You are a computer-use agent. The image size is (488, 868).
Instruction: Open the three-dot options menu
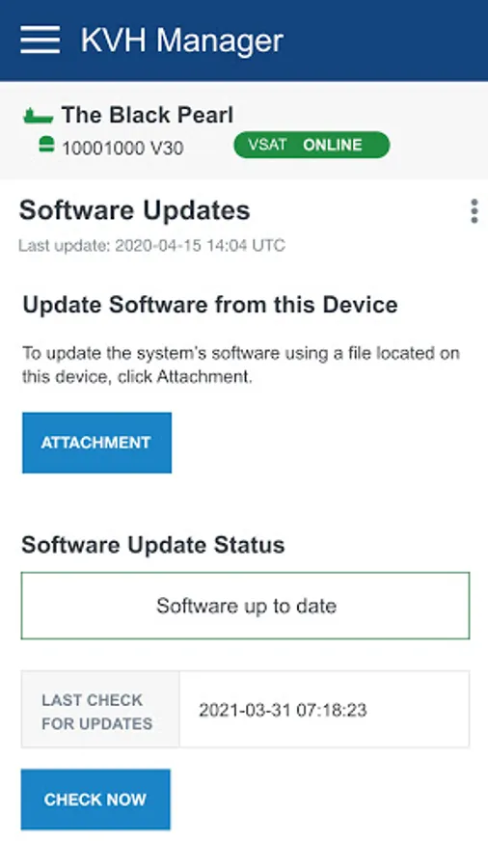474,211
